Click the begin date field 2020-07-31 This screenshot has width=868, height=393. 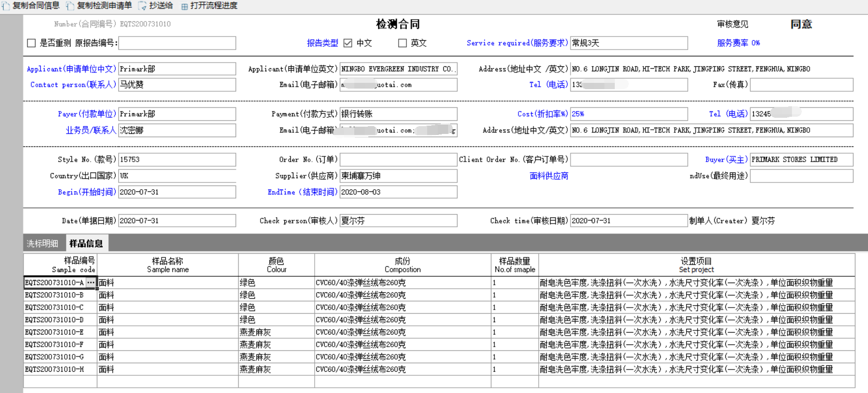pyautogui.click(x=177, y=192)
